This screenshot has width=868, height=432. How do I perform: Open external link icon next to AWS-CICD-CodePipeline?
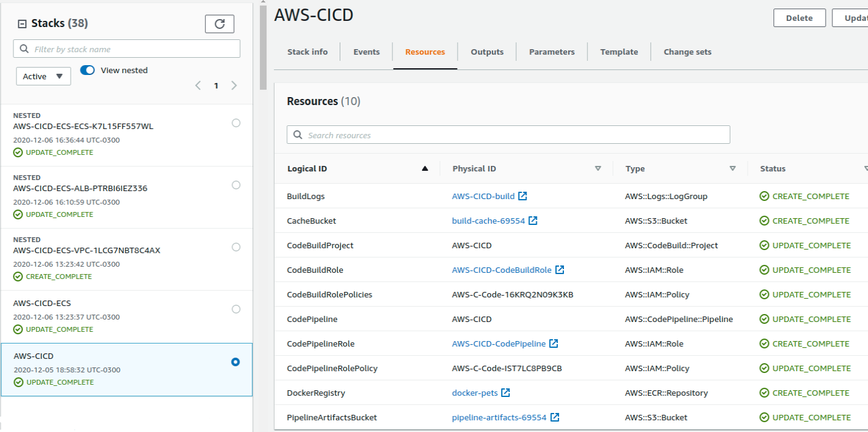[553, 344]
